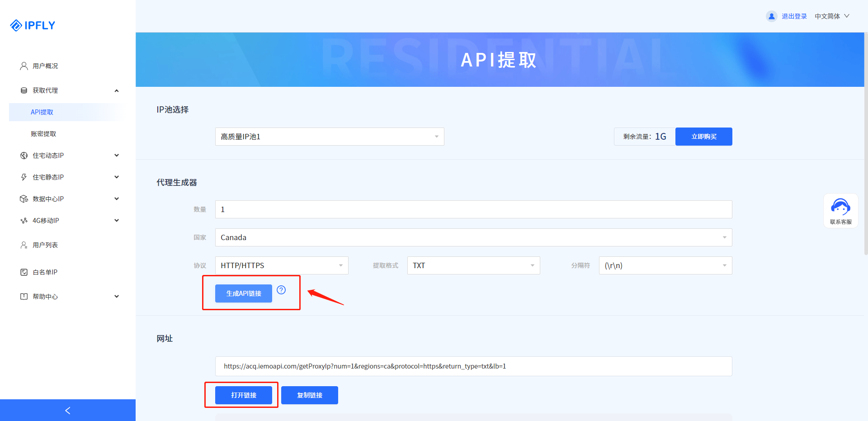Open the 用户列表 page

(45, 245)
